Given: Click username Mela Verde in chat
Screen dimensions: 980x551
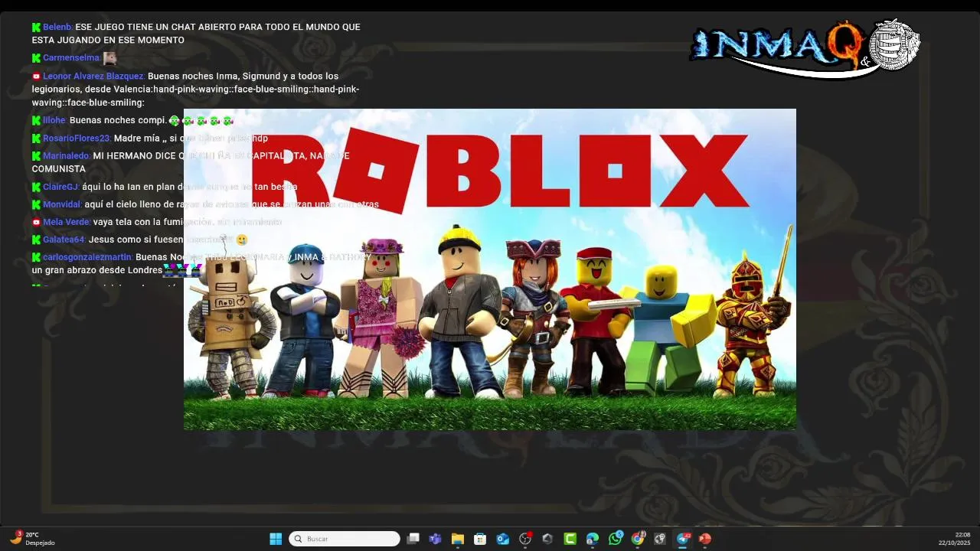Looking at the screenshot, I should pos(67,222).
